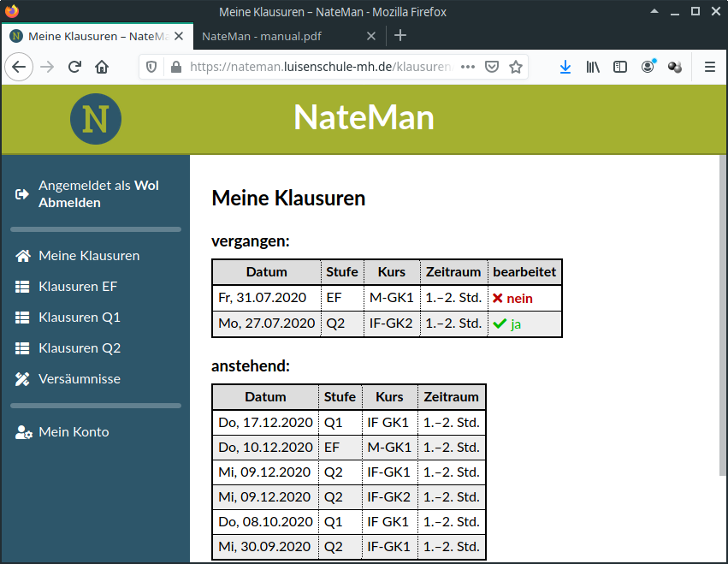Click the tools icon beside Versäumnisse
The image size is (728, 564).
[23, 379]
